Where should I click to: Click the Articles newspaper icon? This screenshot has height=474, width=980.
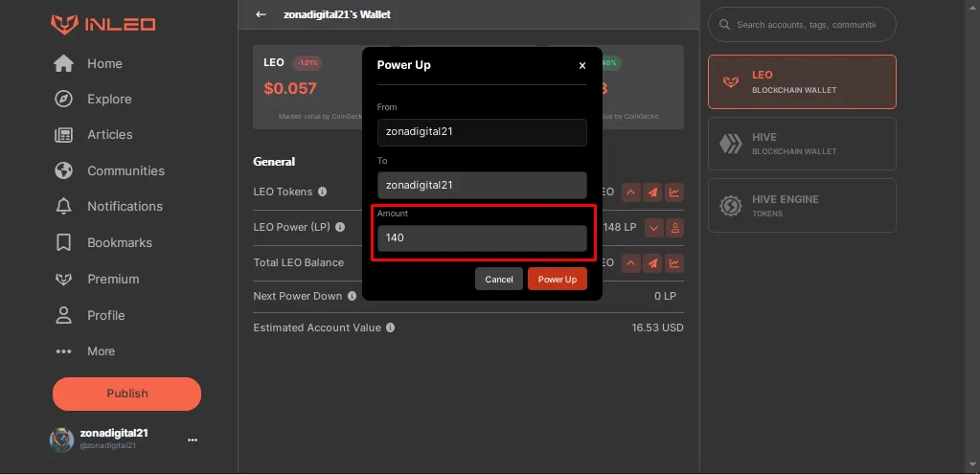click(64, 135)
